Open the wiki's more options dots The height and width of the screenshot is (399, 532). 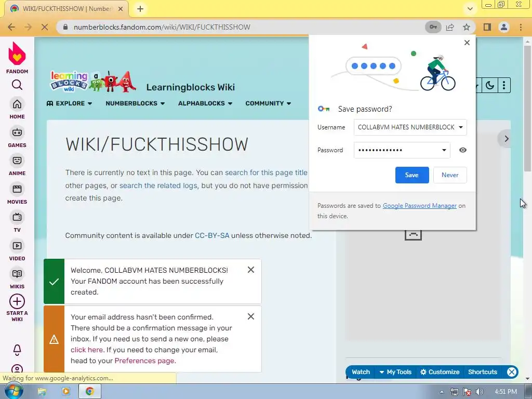click(x=504, y=85)
